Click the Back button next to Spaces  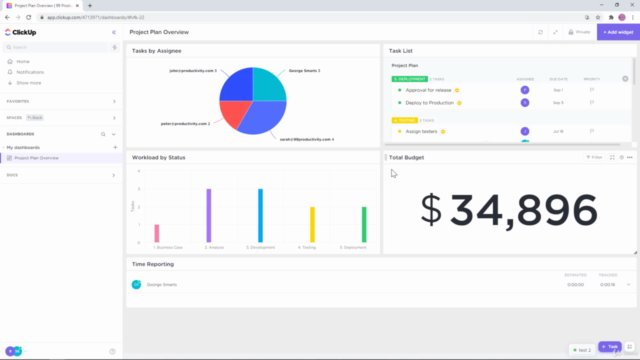coord(35,118)
